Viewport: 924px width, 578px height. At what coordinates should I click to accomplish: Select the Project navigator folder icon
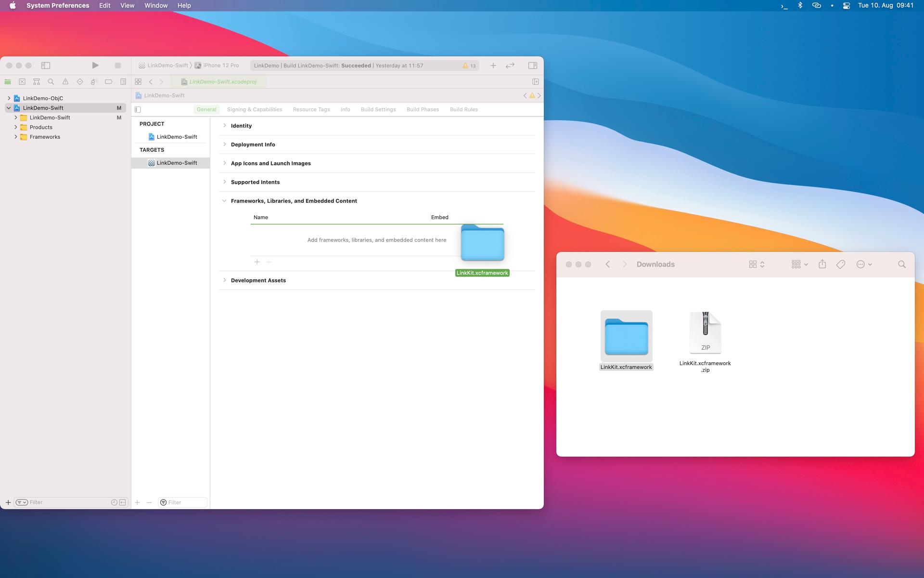click(8, 82)
